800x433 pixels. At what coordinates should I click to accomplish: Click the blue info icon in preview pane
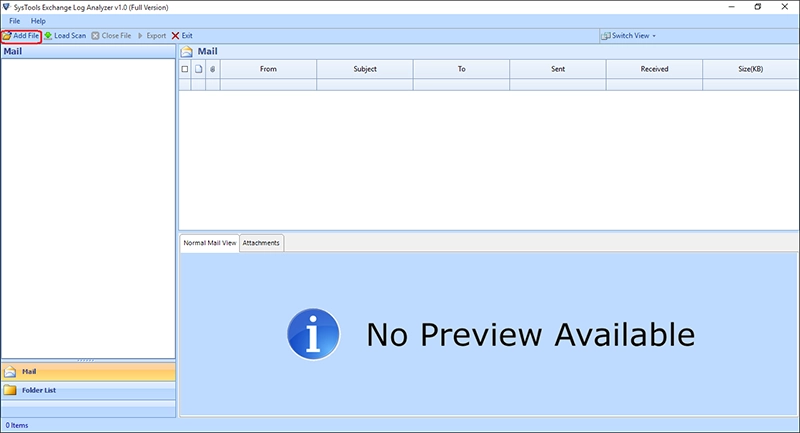tap(313, 334)
